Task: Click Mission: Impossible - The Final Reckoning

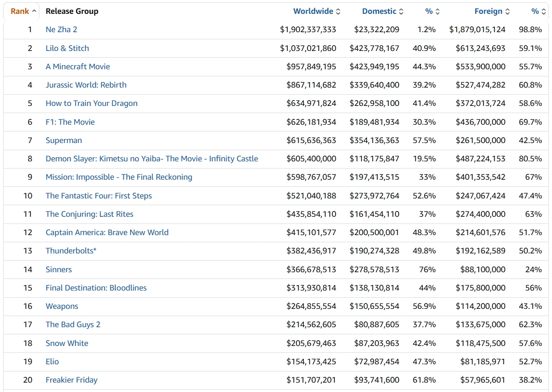Action: click(118, 177)
